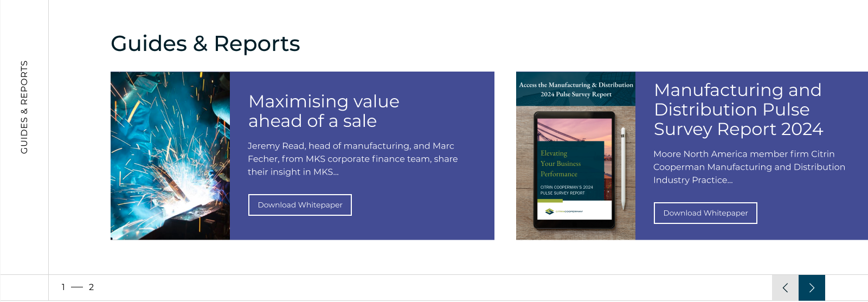Click the next slide arrow
This screenshot has width=868, height=302.
point(812,288)
